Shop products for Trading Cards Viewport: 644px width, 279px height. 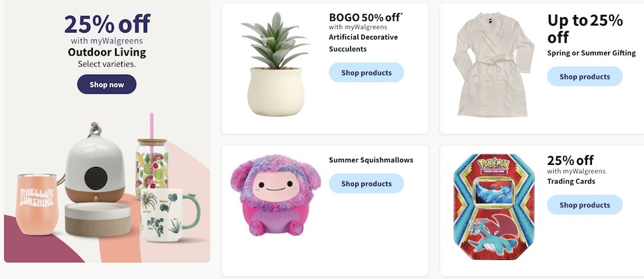pos(584,205)
